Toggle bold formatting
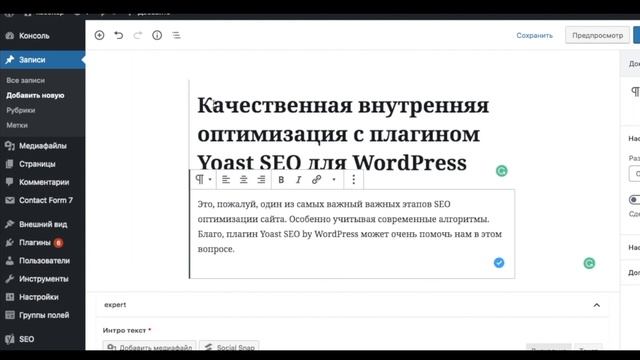 click(281, 180)
